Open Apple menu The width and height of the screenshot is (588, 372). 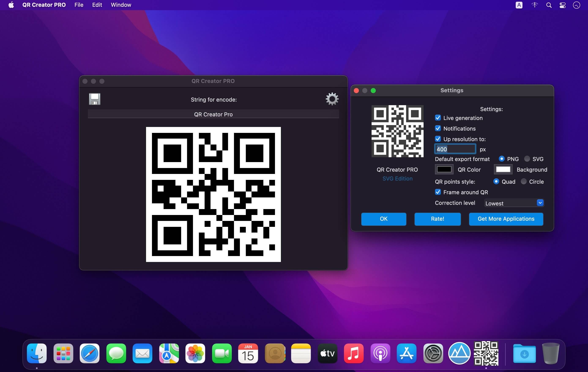click(x=11, y=5)
